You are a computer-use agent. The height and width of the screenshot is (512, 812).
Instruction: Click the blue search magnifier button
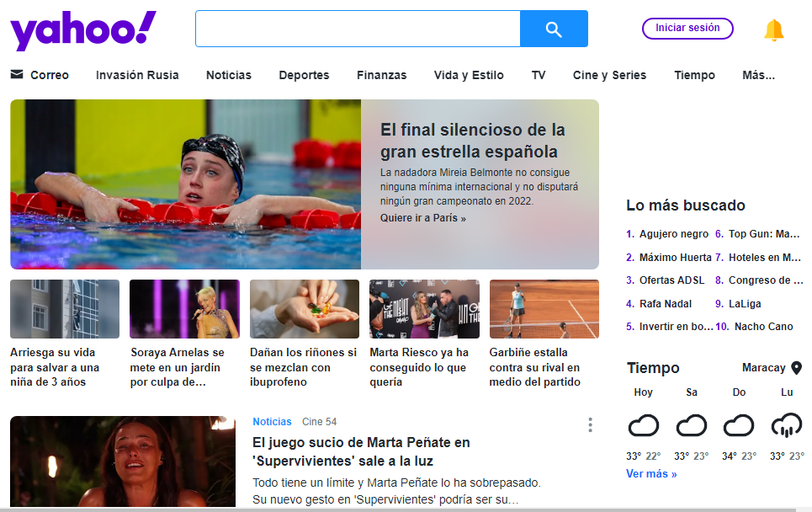[x=554, y=29]
